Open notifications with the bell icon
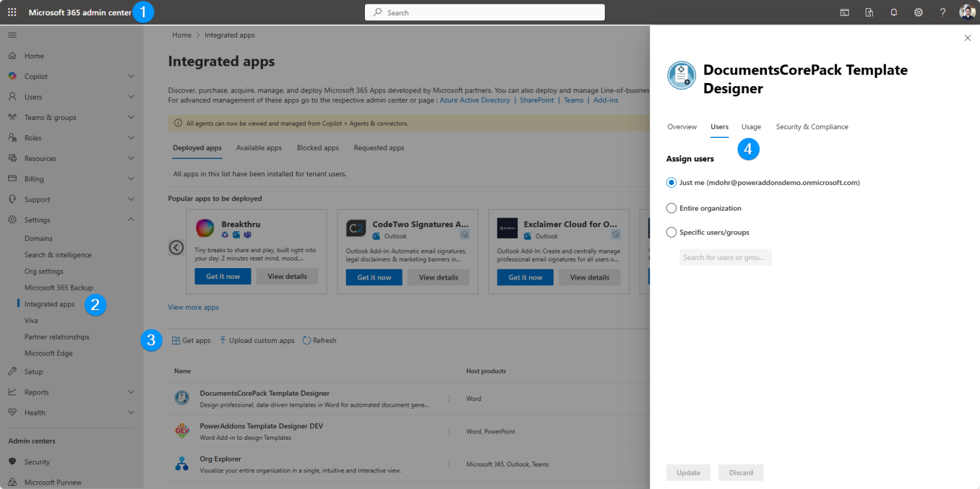 (x=893, y=11)
